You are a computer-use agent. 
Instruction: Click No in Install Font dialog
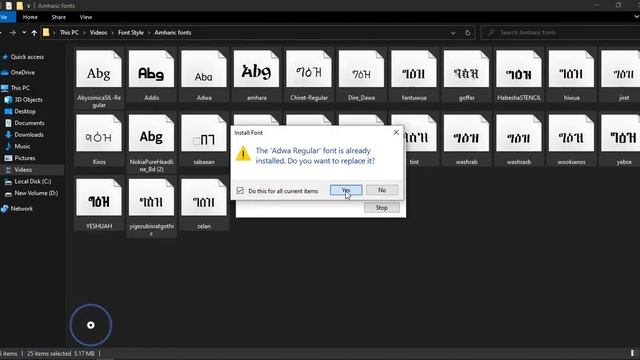(382, 190)
